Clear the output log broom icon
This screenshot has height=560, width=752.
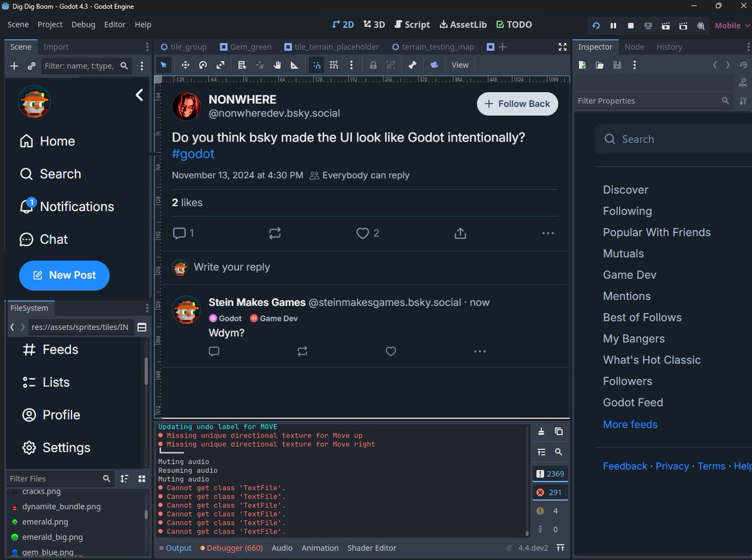pyautogui.click(x=542, y=432)
